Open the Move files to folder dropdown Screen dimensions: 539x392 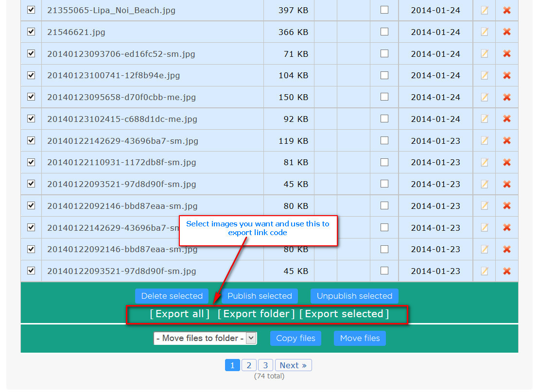pos(205,338)
